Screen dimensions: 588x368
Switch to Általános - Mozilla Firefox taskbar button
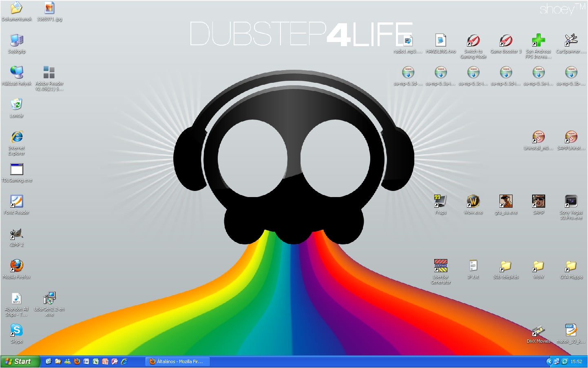[x=178, y=361]
